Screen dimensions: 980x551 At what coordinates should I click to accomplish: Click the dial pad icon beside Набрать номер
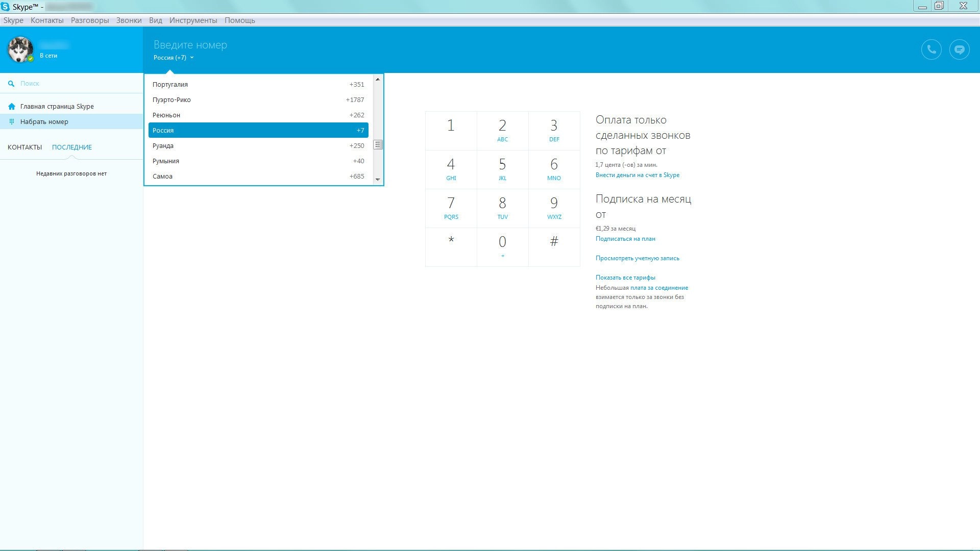pyautogui.click(x=12, y=121)
